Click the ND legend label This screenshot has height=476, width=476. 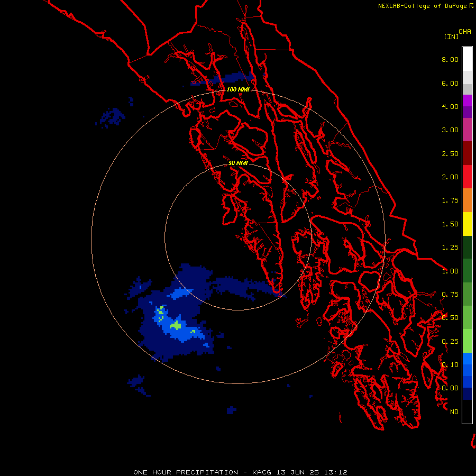pos(454,412)
